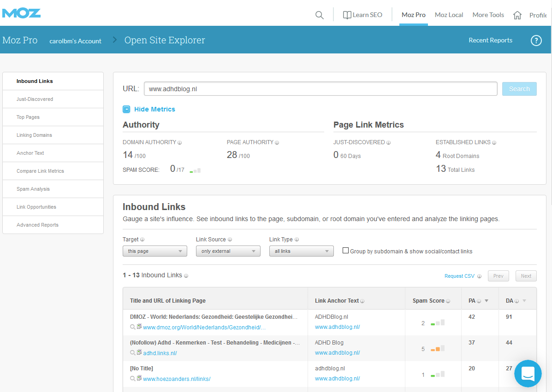Select Compare Link Metrics in sidebar

click(53, 171)
